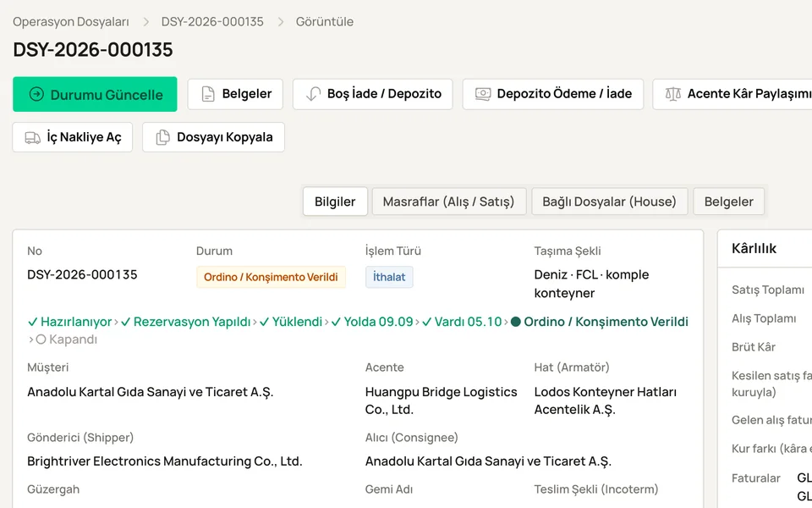Viewport: 812px width, 508px height.
Task: Click the return arrow icon on Boş İade / Depozito
Action: coord(313,94)
